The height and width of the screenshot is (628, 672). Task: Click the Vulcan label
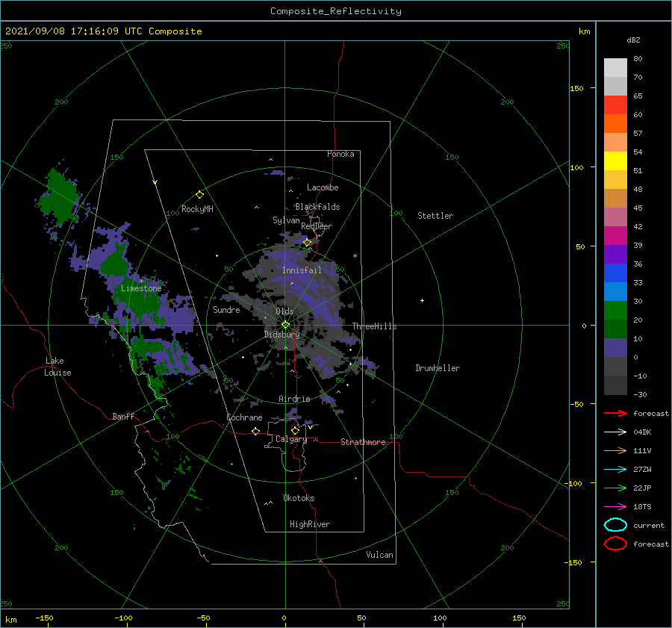tap(380, 555)
